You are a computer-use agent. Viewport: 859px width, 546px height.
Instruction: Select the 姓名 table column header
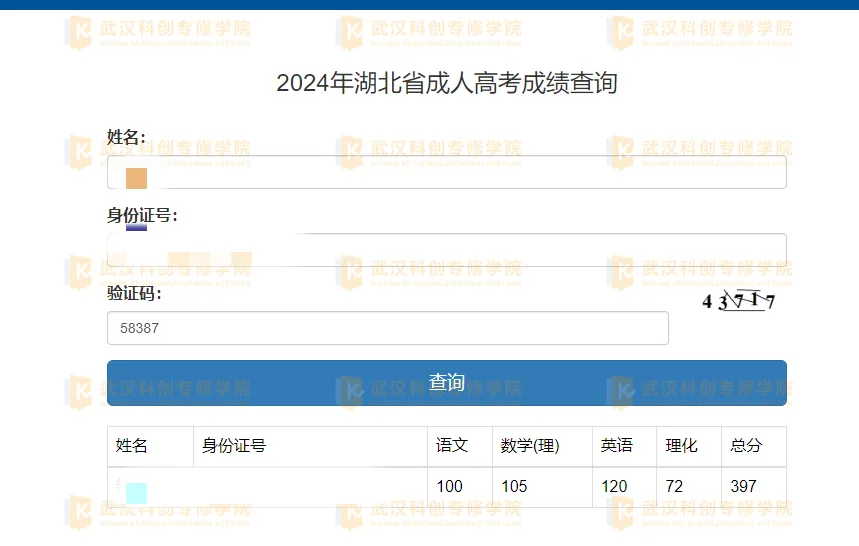pos(132,446)
